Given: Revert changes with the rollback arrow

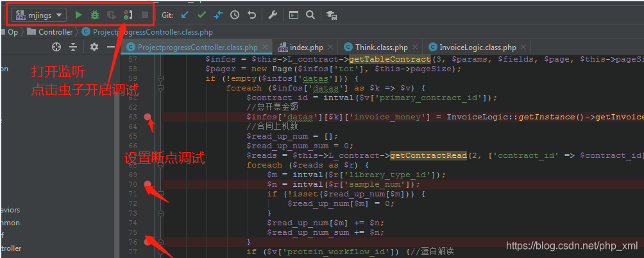Looking at the screenshot, I should point(251,15).
